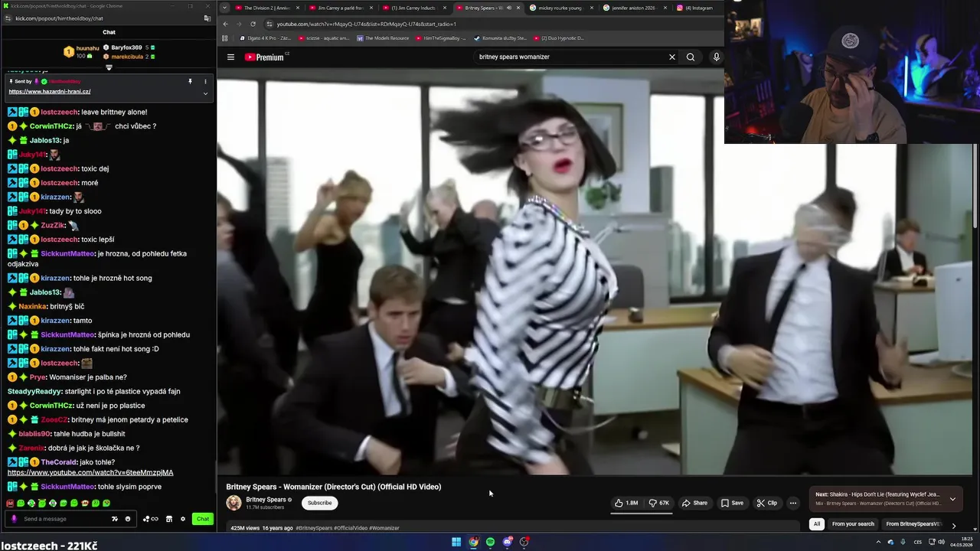980x551 pixels.
Task: Start voice search with the microphone icon
Action: pyautogui.click(x=716, y=57)
